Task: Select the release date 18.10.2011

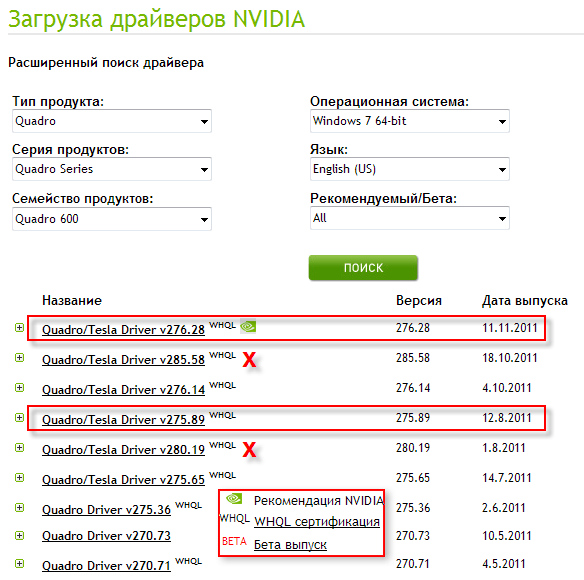Action: [x=510, y=358]
